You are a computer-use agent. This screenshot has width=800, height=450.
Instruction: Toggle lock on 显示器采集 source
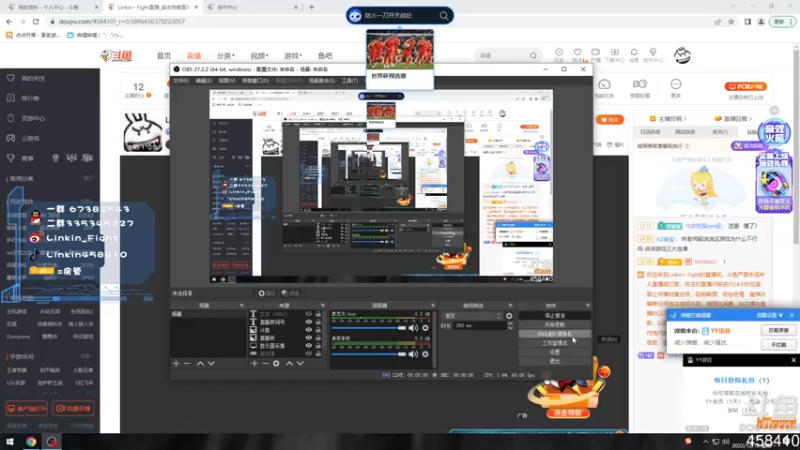click(318, 345)
